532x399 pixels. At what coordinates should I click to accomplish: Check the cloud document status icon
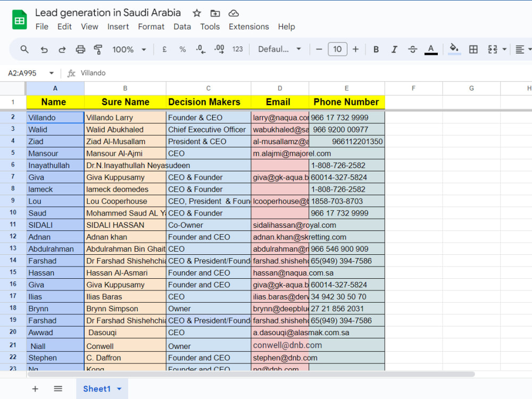point(234,13)
